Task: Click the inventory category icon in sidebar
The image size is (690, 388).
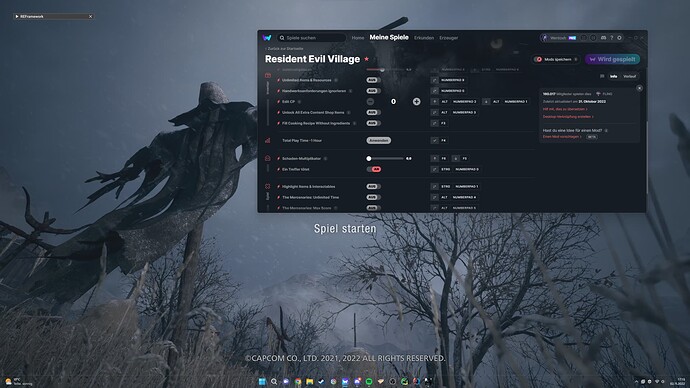Action: tap(268, 76)
